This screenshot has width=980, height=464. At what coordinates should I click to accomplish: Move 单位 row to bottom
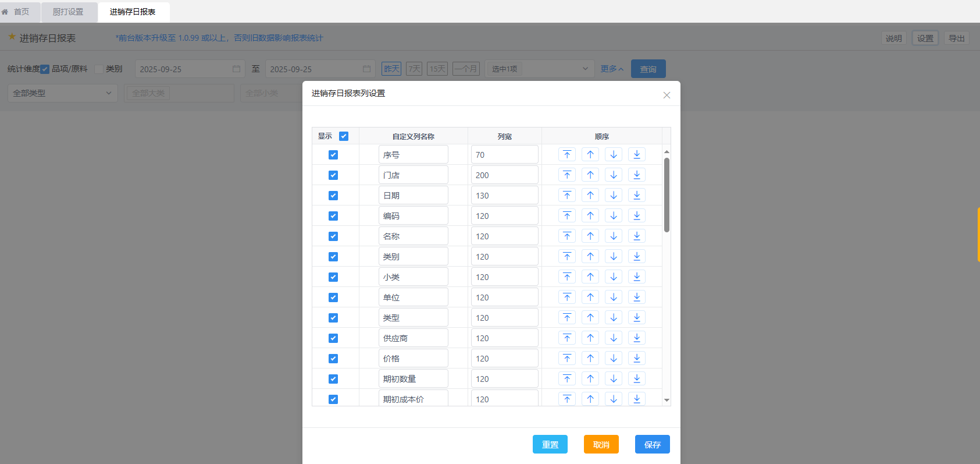pyautogui.click(x=637, y=297)
